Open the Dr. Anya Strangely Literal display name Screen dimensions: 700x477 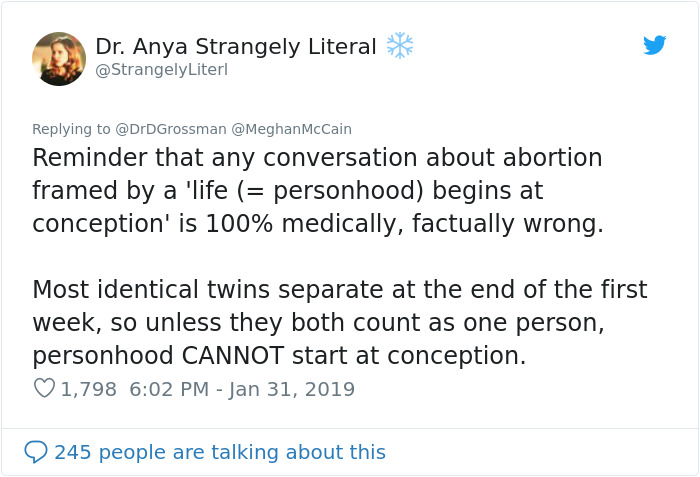(235, 46)
